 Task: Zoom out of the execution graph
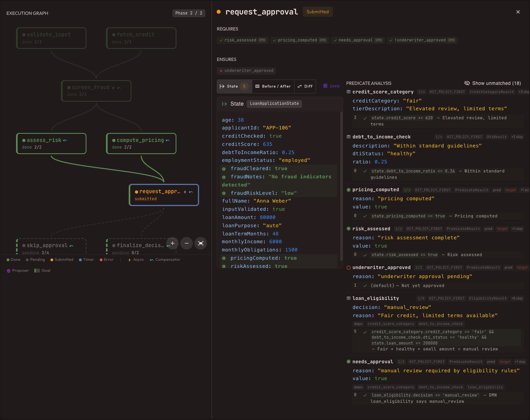pos(187,243)
